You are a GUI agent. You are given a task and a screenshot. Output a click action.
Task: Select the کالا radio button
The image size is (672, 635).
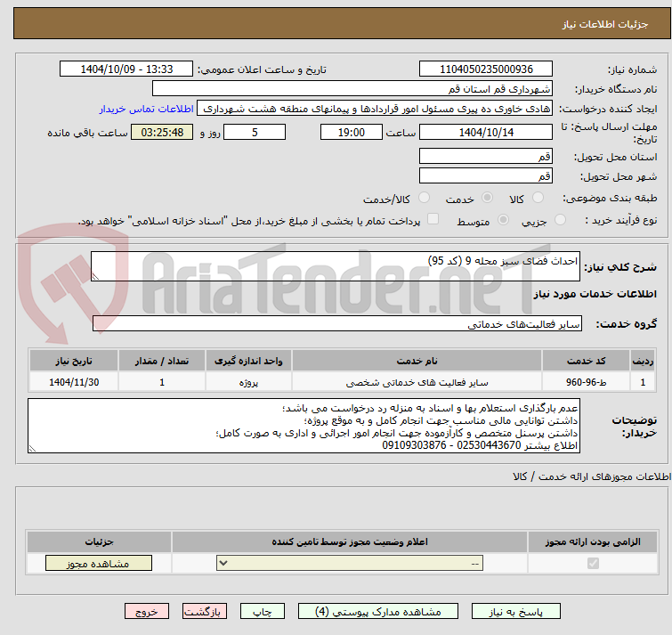pos(538,198)
